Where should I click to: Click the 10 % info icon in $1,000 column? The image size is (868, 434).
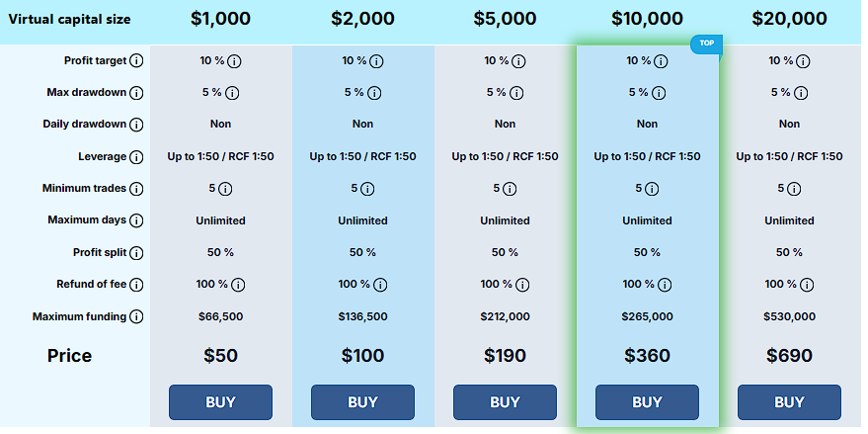click(x=235, y=61)
